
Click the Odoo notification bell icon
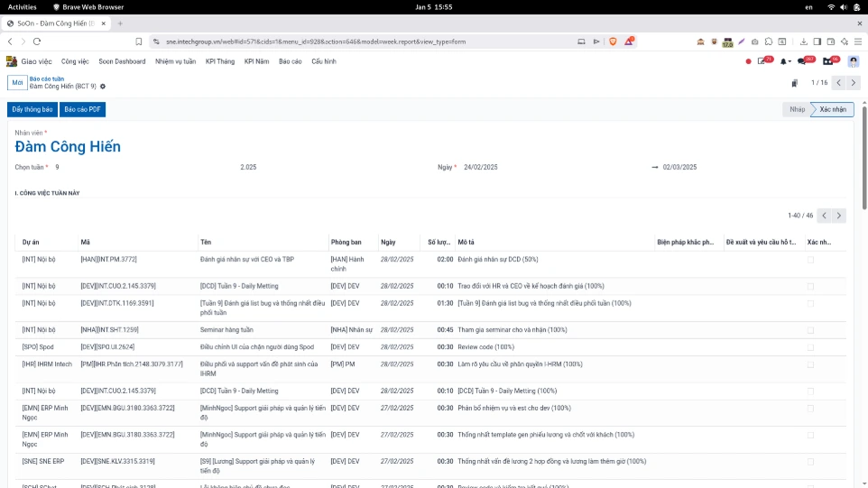[783, 61]
